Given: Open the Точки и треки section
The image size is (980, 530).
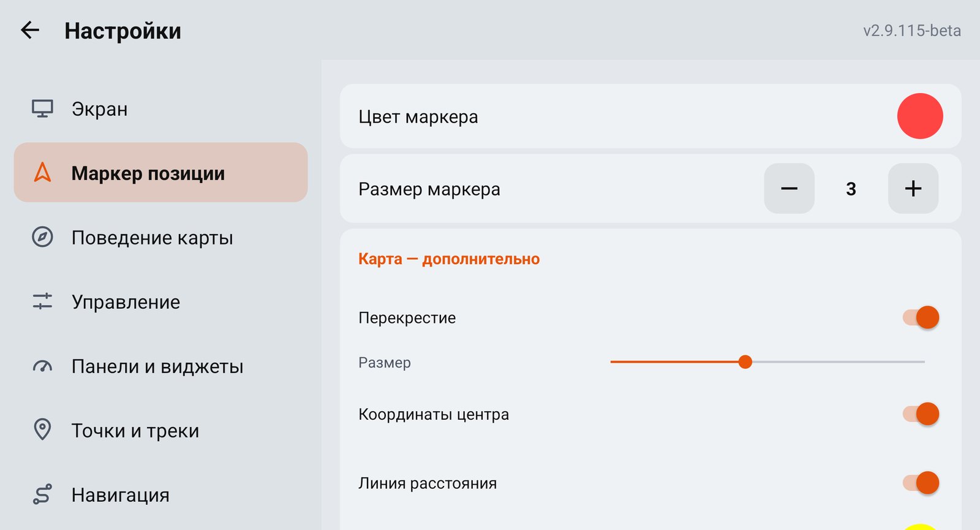Looking at the screenshot, I should 160,430.
